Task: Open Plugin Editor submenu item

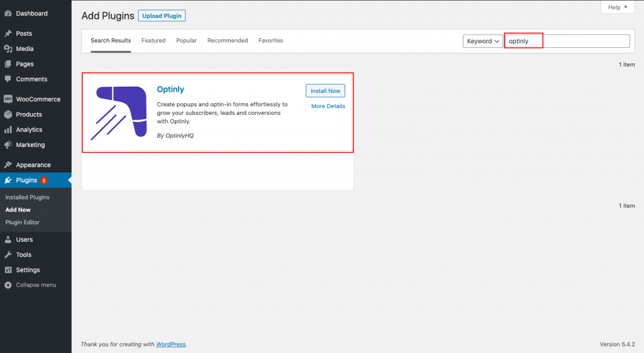Action: coord(22,222)
